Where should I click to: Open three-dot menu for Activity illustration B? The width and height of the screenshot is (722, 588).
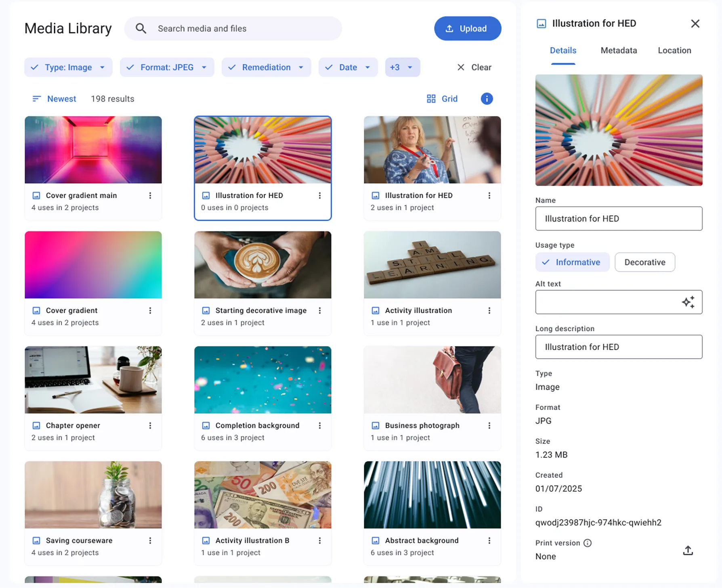coord(319,541)
